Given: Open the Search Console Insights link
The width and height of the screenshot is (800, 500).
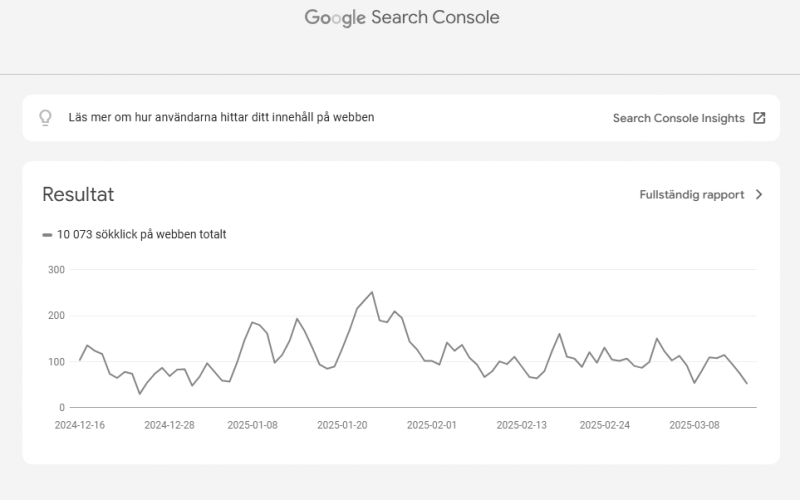Looking at the screenshot, I should (678, 118).
